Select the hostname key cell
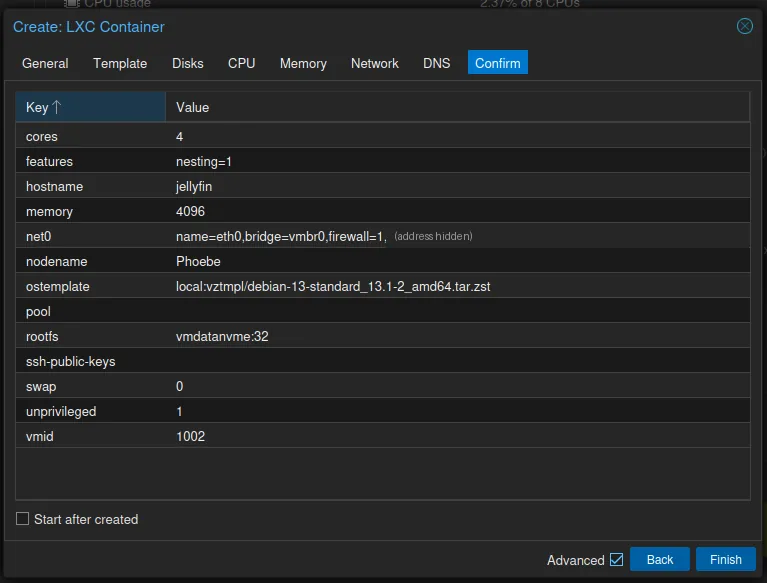The image size is (767, 583). (90, 186)
